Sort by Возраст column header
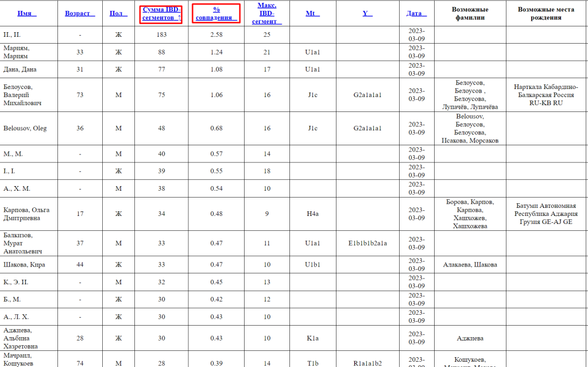 click(x=79, y=13)
